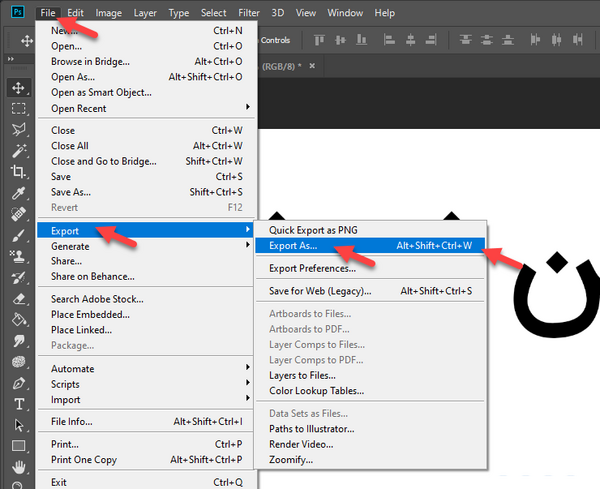Select the Rectangle shape tool
Image resolution: width=600 pixels, height=489 pixels.
[18, 446]
